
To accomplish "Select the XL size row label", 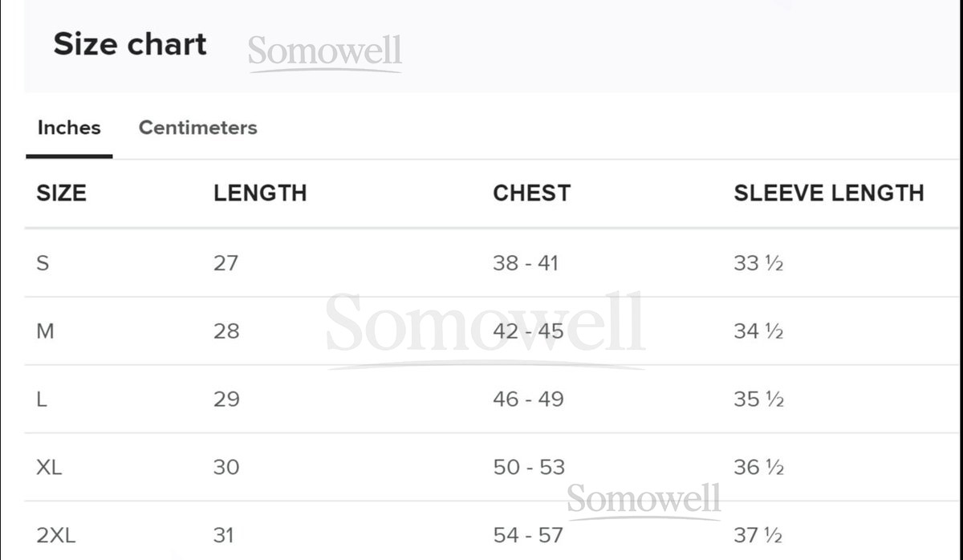I will point(49,467).
